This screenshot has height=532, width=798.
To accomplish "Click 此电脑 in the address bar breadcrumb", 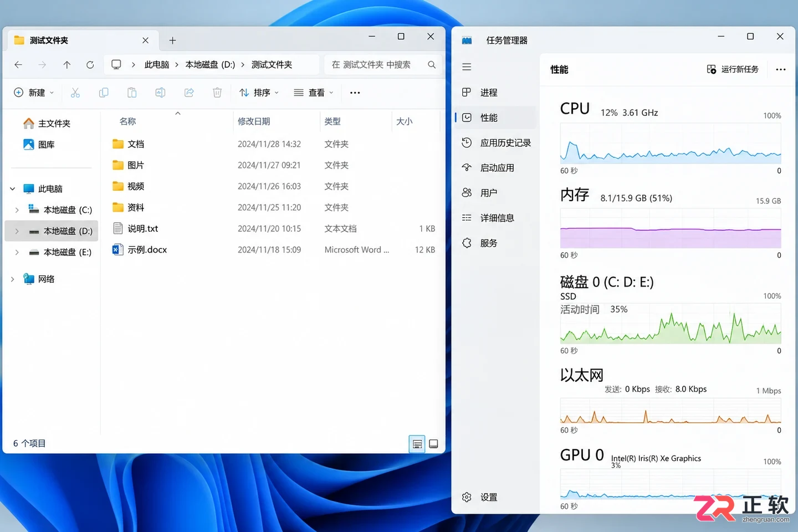I will tap(157, 65).
